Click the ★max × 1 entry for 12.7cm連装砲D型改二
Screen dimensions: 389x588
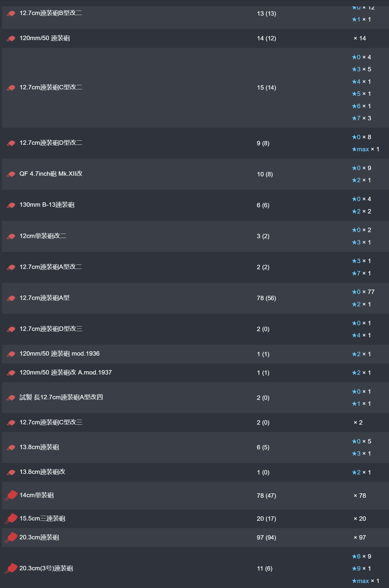pyautogui.click(x=365, y=149)
